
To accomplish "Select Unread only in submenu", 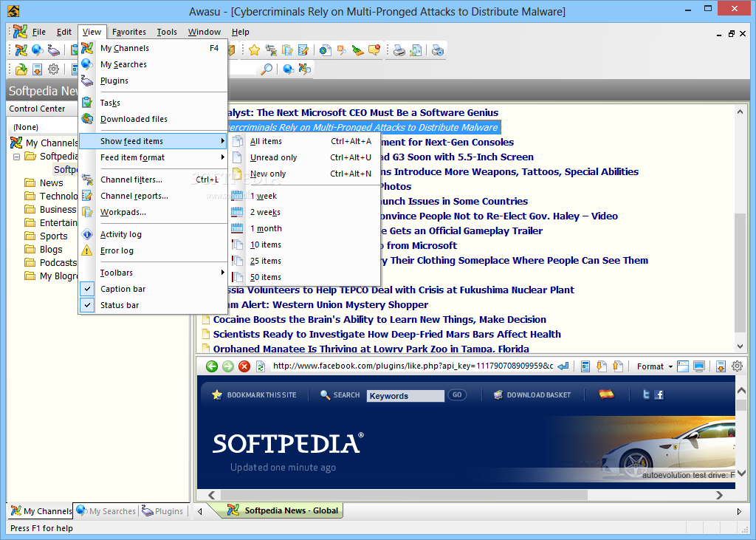I will point(304,157).
